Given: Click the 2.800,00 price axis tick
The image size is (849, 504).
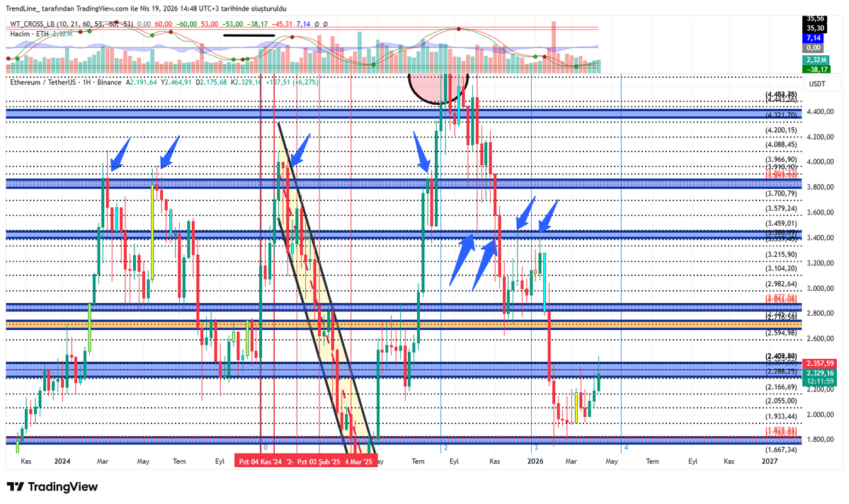Looking at the screenshot, I should [820, 314].
